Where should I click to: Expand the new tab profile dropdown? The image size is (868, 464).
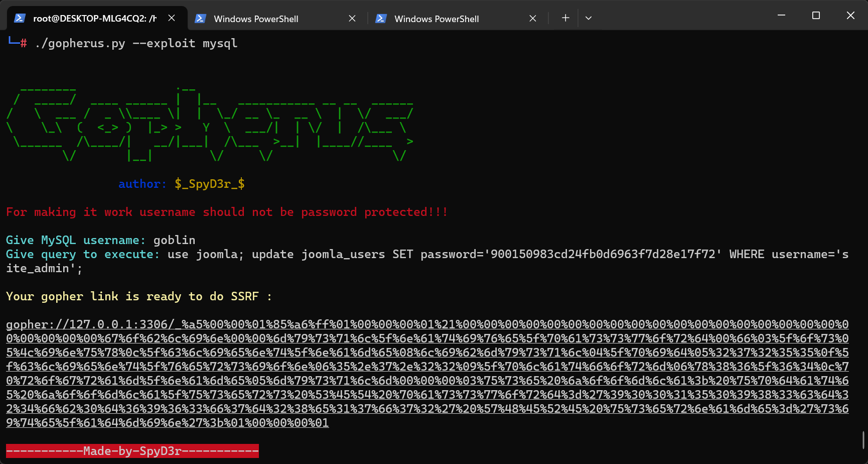click(x=589, y=18)
